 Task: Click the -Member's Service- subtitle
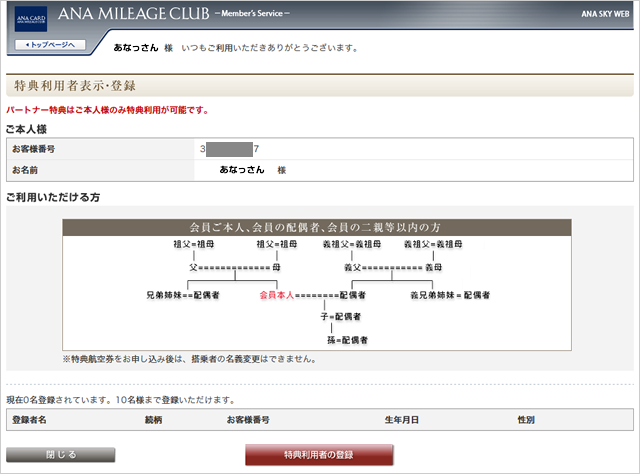252,13
